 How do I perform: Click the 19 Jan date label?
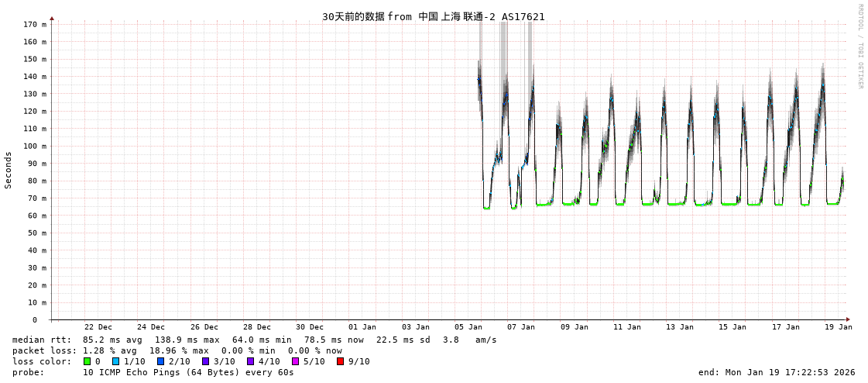point(838,327)
